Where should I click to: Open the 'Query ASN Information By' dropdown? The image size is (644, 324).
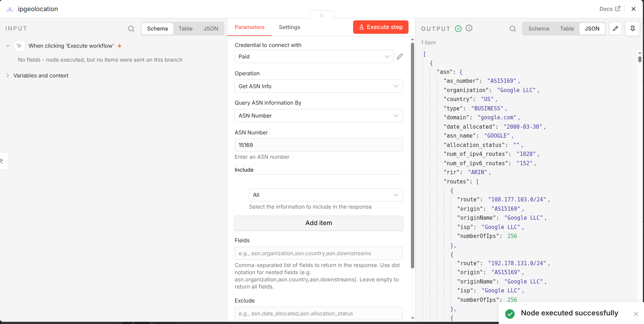pos(318,116)
